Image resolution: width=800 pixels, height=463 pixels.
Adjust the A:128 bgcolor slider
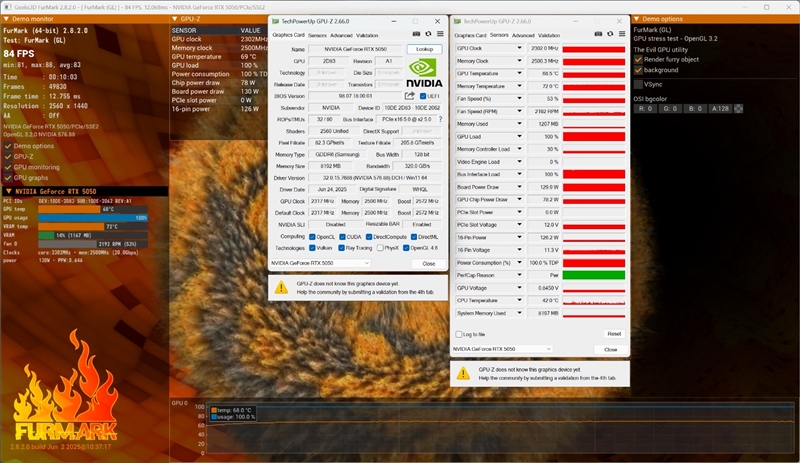(x=720, y=108)
